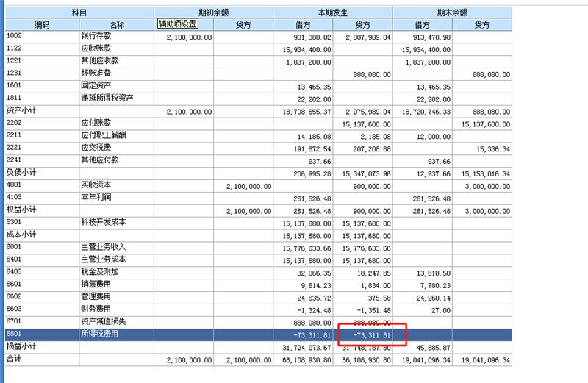Select the 名称 column header
The height and width of the screenshot is (383, 588).
click(116, 24)
